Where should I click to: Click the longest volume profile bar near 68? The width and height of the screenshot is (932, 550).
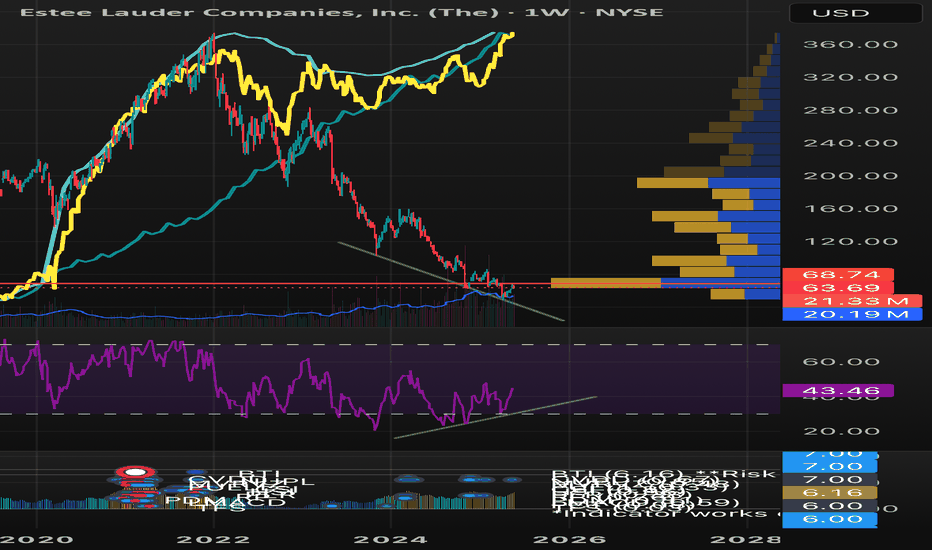pyautogui.click(x=665, y=283)
